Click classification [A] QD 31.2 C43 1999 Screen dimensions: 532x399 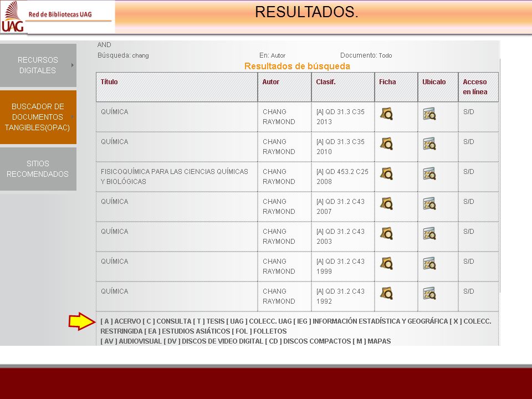[340, 267]
